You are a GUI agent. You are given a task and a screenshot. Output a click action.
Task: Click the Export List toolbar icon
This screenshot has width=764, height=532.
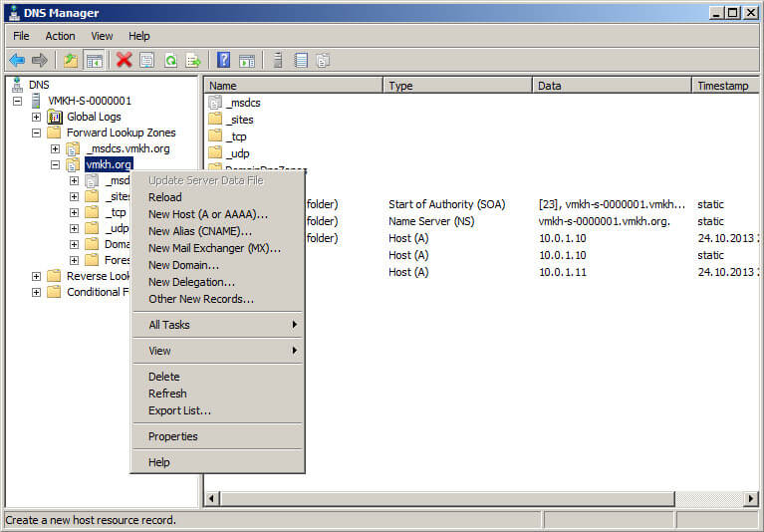tap(193, 61)
